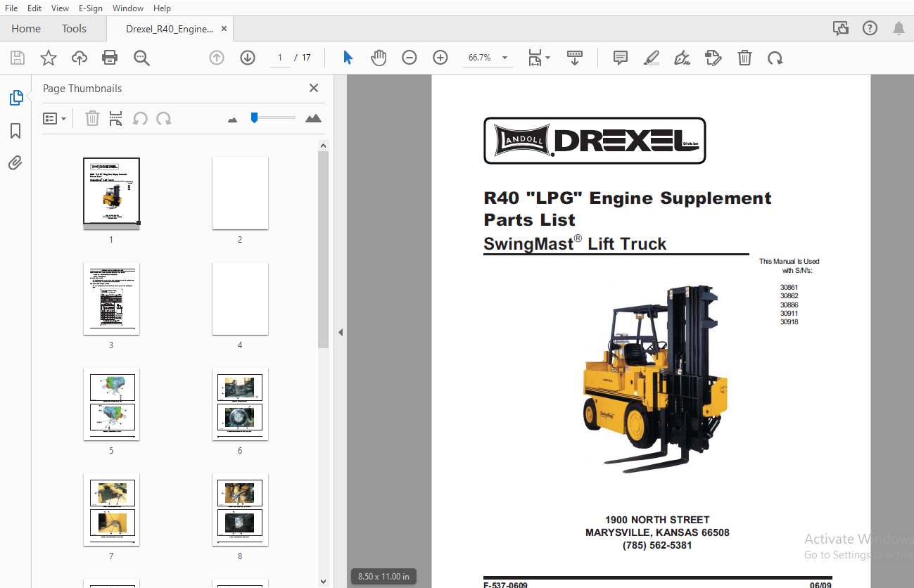Image resolution: width=914 pixels, height=588 pixels.
Task: Go to previous page arrow
Action: pyautogui.click(x=217, y=58)
